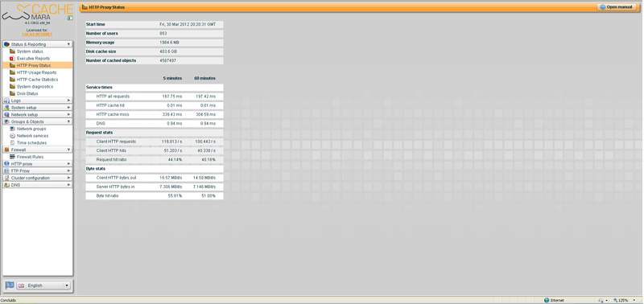Expand the Logs section

pos(37,101)
